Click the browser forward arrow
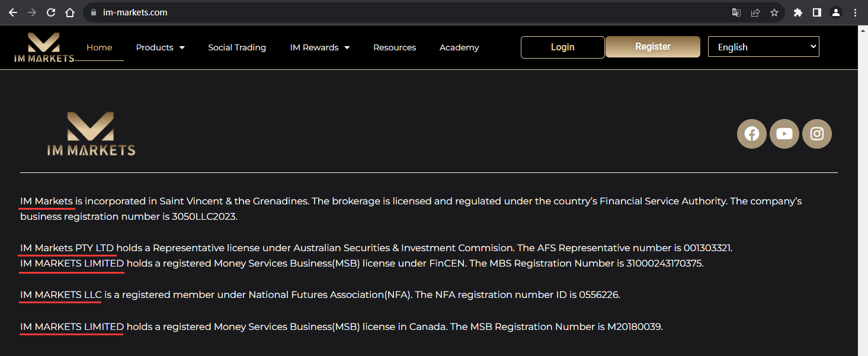Image resolution: width=868 pixels, height=356 pixels. click(x=32, y=12)
